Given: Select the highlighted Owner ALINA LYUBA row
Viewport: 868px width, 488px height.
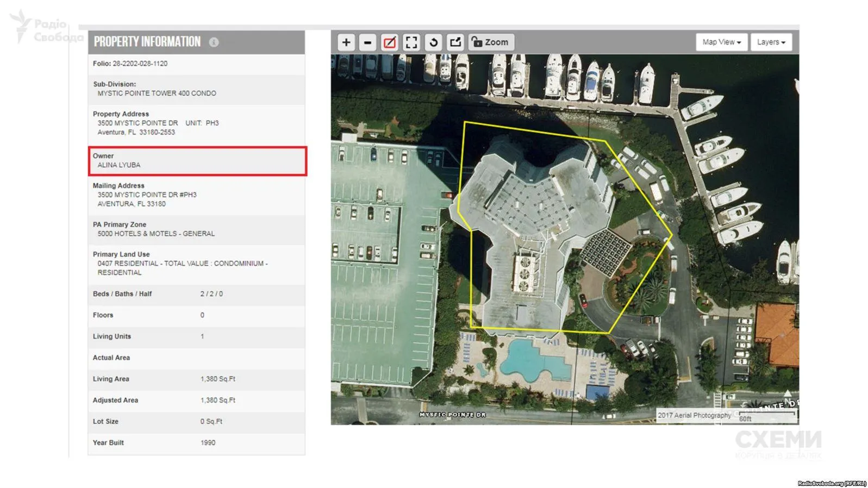Looking at the screenshot, I should tap(198, 161).
